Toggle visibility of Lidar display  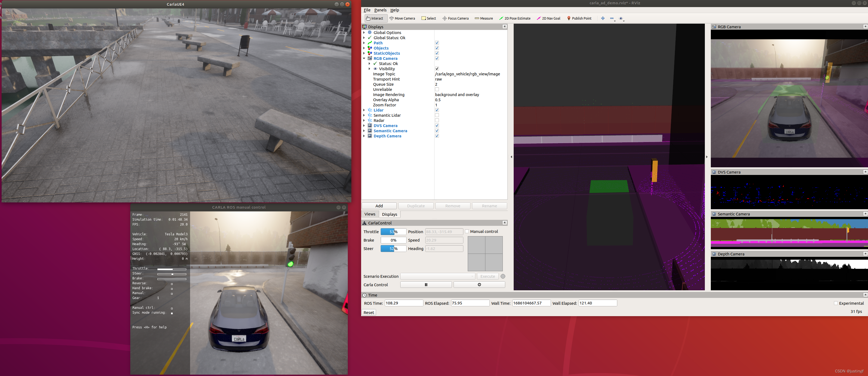(x=437, y=110)
